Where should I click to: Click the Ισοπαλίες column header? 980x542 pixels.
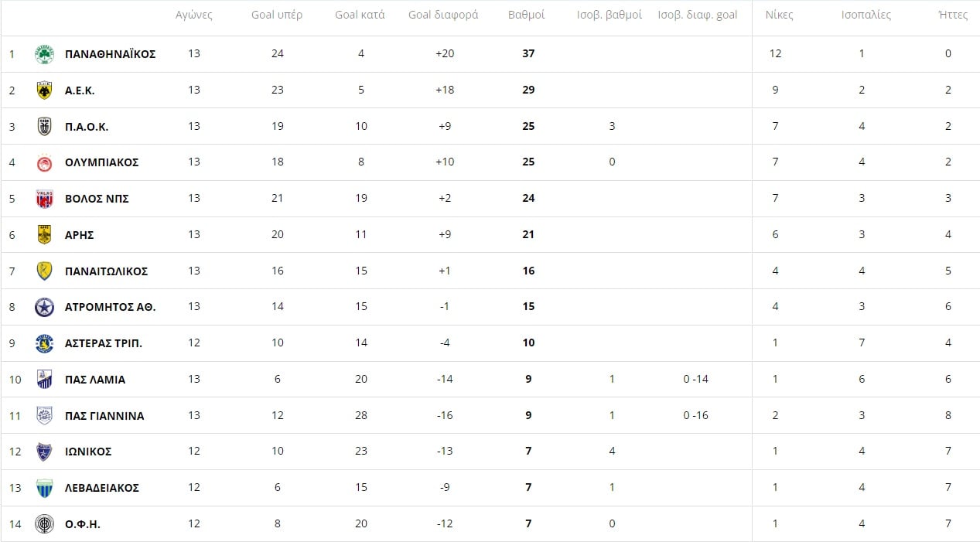tap(866, 15)
